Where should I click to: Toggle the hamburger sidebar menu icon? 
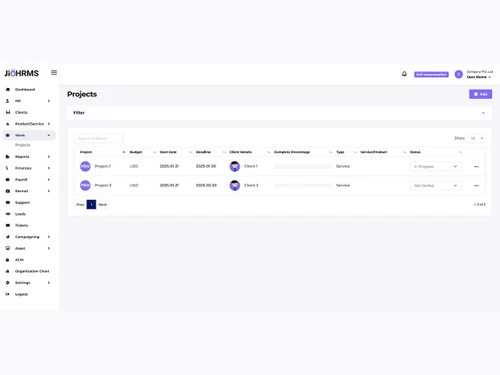tap(54, 73)
